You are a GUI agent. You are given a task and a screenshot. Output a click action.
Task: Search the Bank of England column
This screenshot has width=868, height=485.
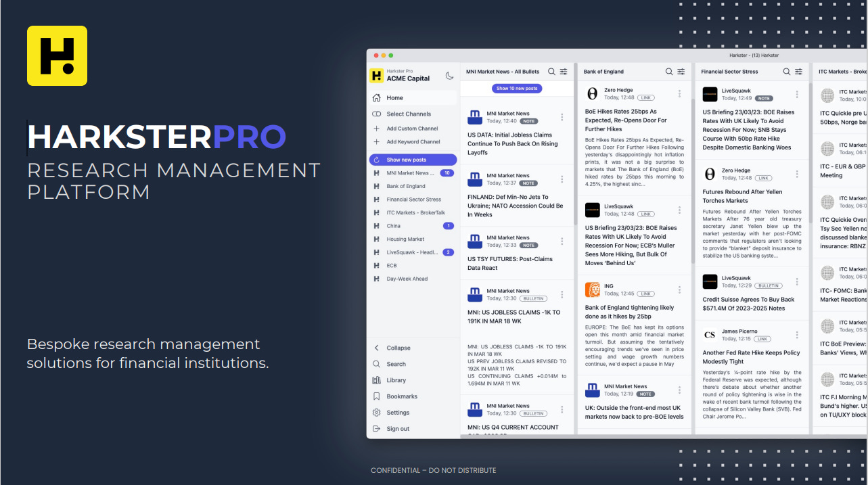pyautogui.click(x=669, y=72)
